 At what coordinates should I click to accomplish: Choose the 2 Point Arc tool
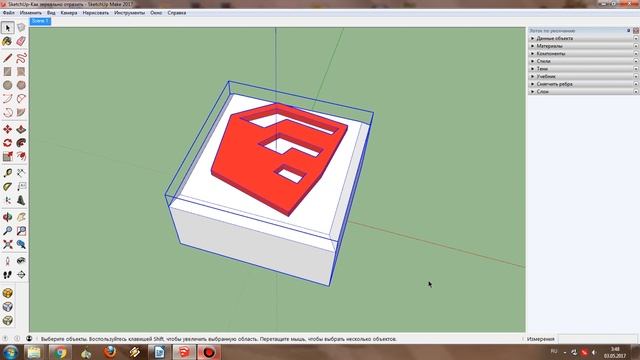tap(21, 98)
